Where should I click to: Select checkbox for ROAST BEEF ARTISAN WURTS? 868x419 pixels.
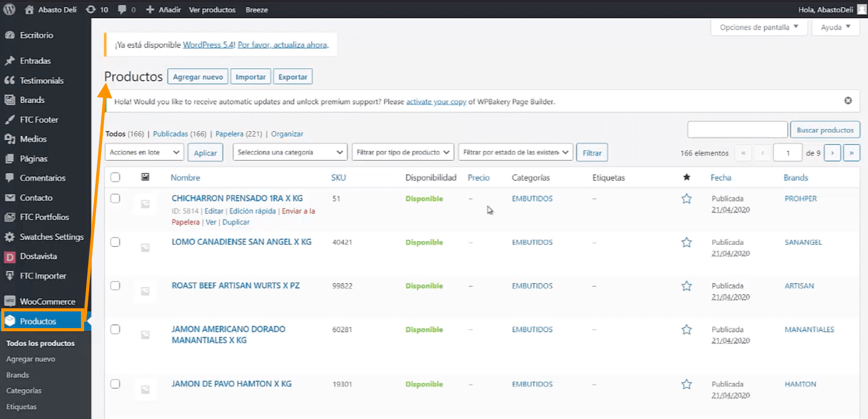click(115, 286)
